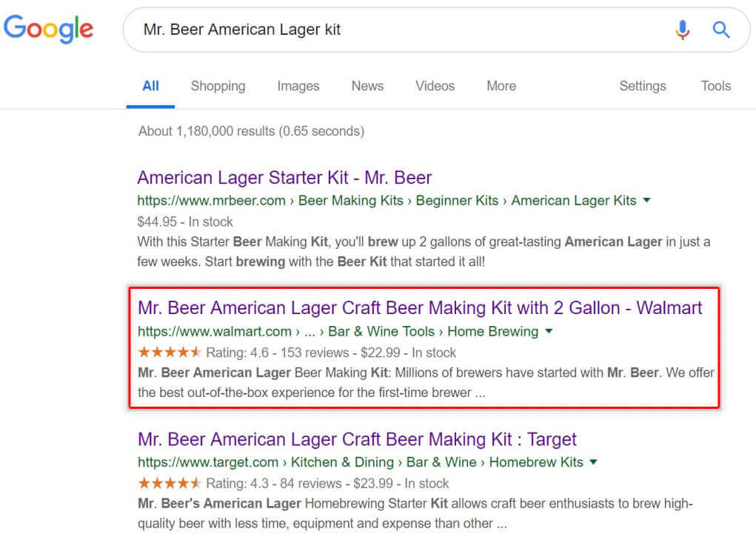The width and height of the screenshot is (756, 540).
Task: Open American Lager Starter Kit - Mr. Beer link
Action: click(284, 178)
